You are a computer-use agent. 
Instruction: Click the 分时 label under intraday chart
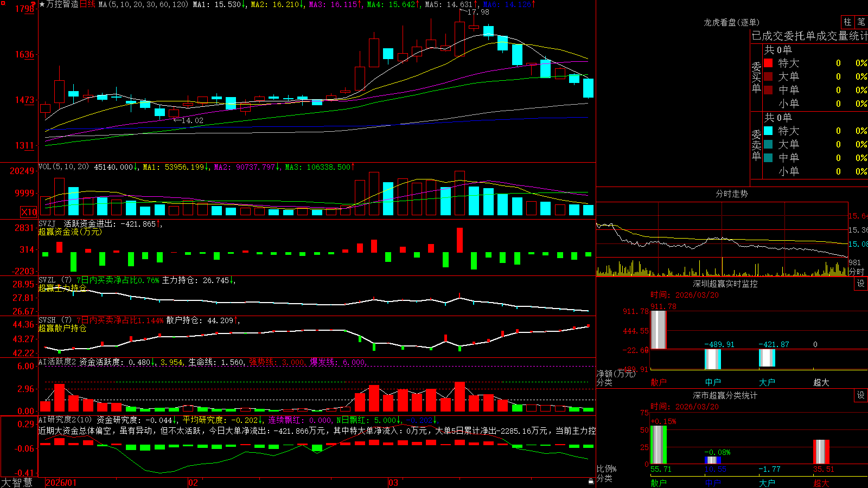[857, 271]
